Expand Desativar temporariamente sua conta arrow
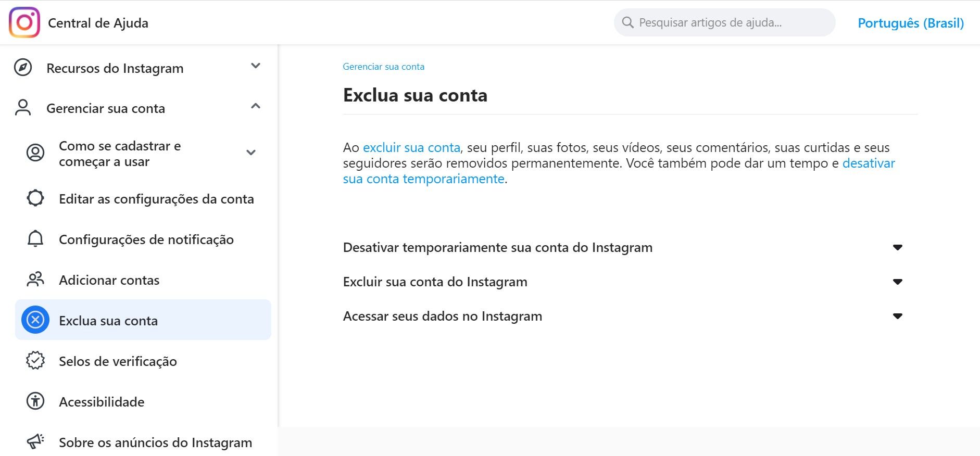 point(898,247)
